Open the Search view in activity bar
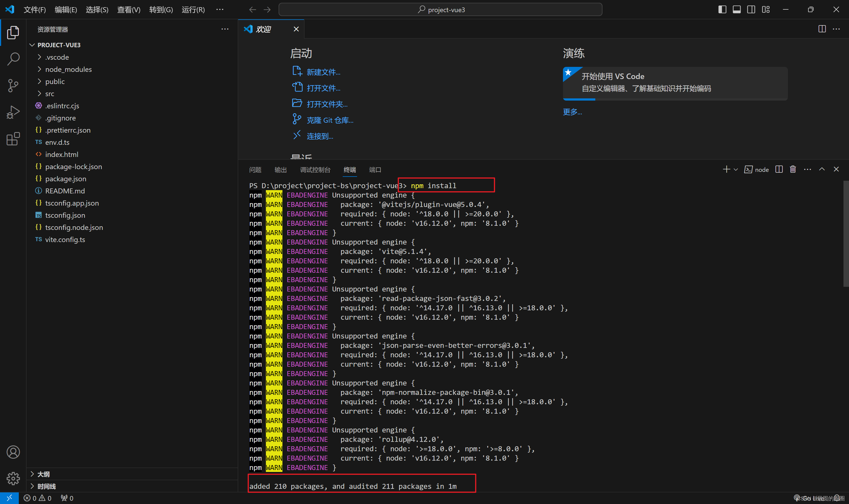 pos(13,59)
